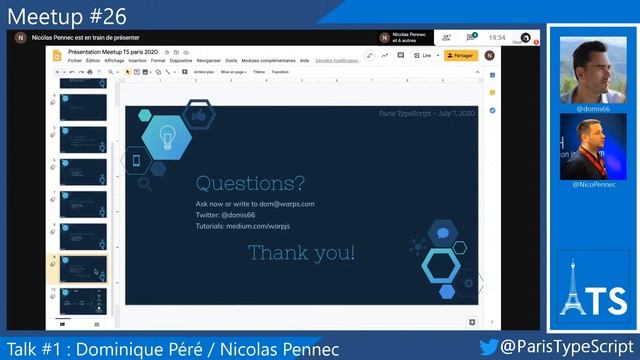The width and height of the screenshot is (640, 360).
Task: Insert an image from toolbar
Action: click(145, 72)
